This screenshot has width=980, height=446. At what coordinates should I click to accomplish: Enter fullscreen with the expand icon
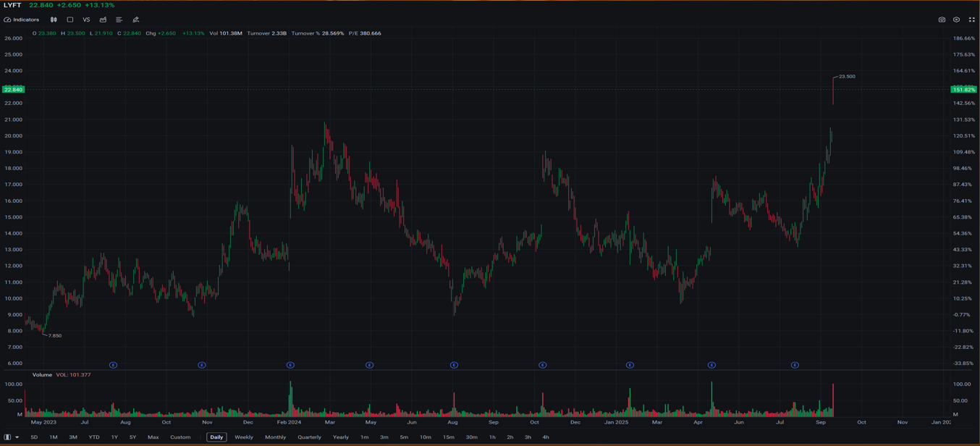coord(971,20)
